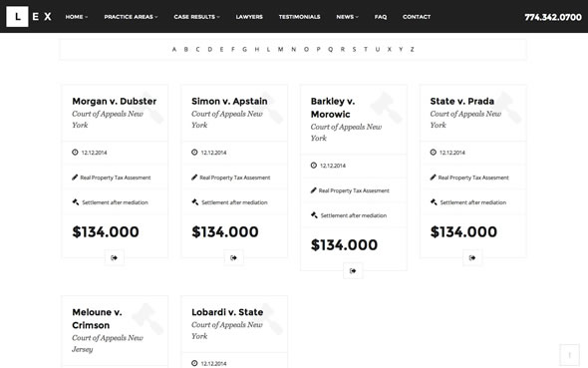Filter cases by letter M
588x368 pixels.
(x=280, y=49)
